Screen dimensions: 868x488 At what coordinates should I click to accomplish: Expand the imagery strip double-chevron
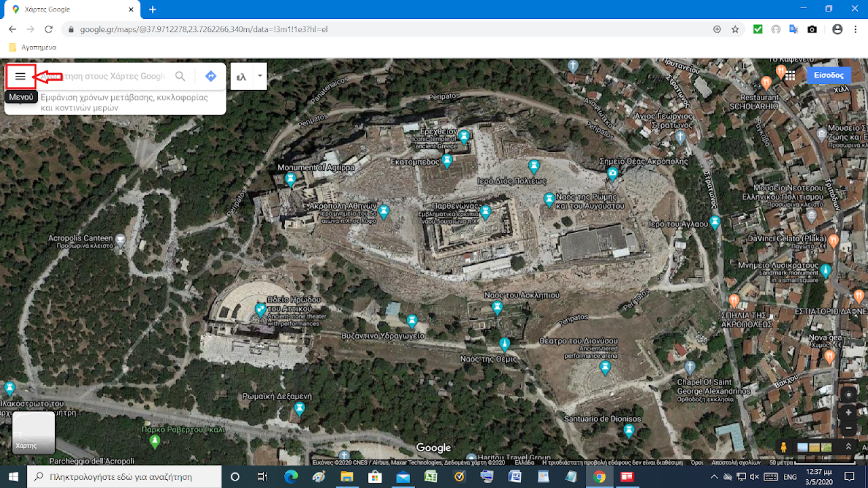click(x=848, y=447)
